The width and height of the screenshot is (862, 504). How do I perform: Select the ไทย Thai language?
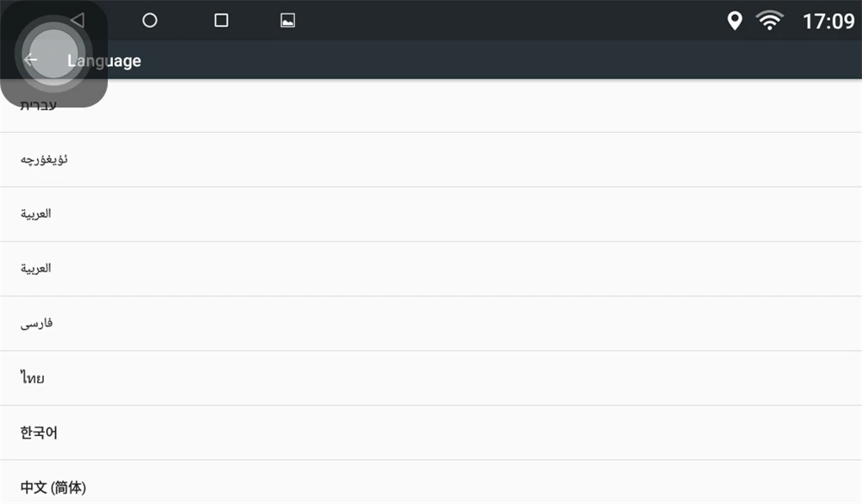[x=431, y=378]
